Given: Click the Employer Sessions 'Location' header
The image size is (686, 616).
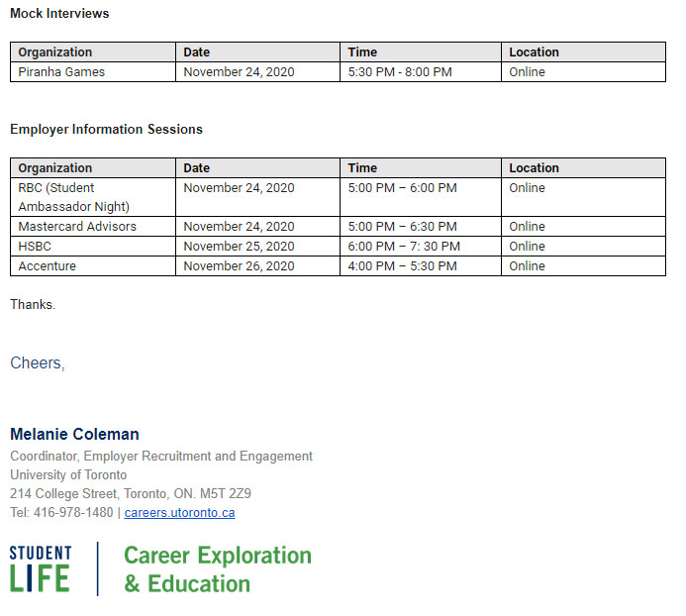Looking at the screenshot, I should [584, 168].
